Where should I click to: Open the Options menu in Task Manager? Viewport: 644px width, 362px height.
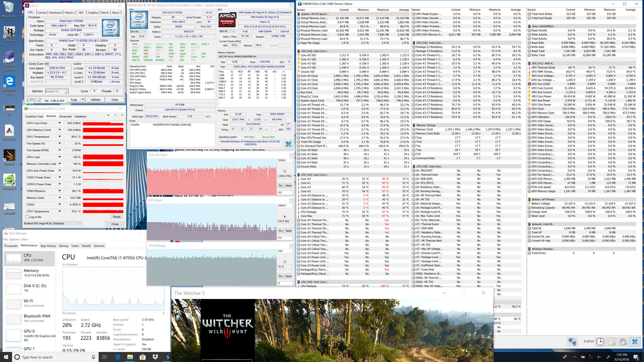pyautogui.click(x=14, y=239)
